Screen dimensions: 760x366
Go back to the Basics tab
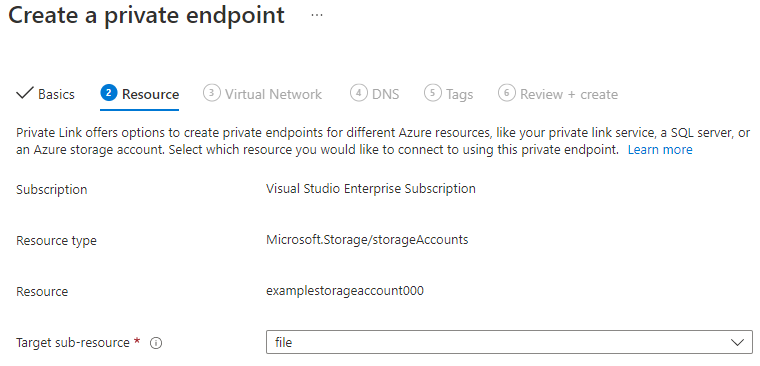46,94
